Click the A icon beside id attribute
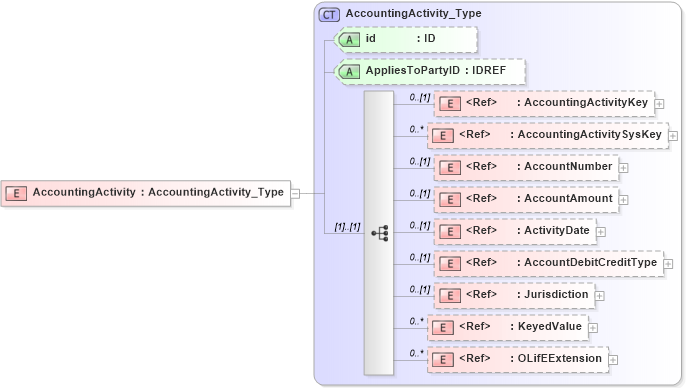Screen dimensions: 686x388 coord(349,40)
